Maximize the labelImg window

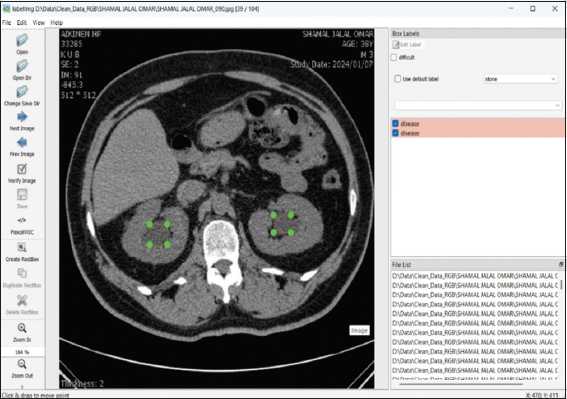tap(533, 8)
